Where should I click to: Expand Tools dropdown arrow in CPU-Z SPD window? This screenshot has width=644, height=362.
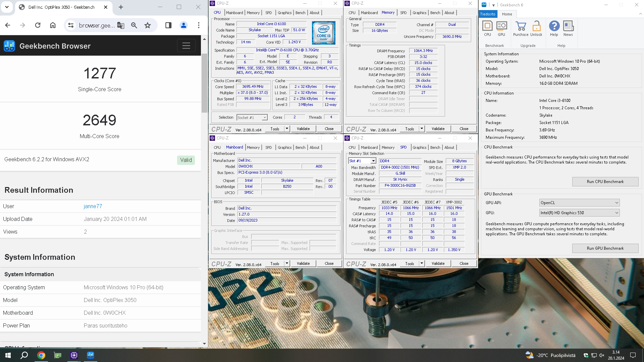[422, 263]
